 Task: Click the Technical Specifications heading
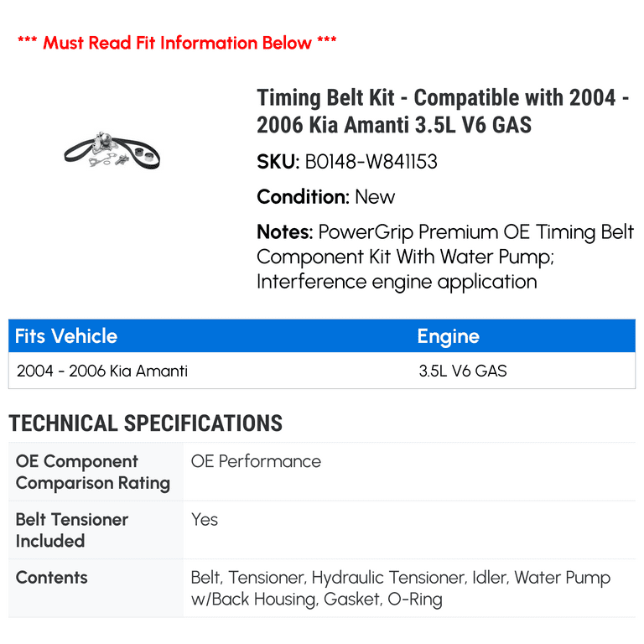pos(145,423)
